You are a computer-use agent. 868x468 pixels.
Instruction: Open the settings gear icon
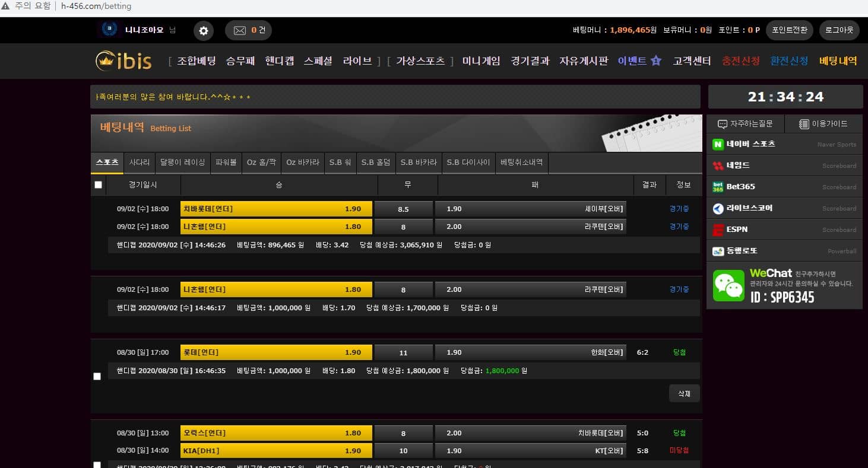pyautogui.click(x=204, y=30)
